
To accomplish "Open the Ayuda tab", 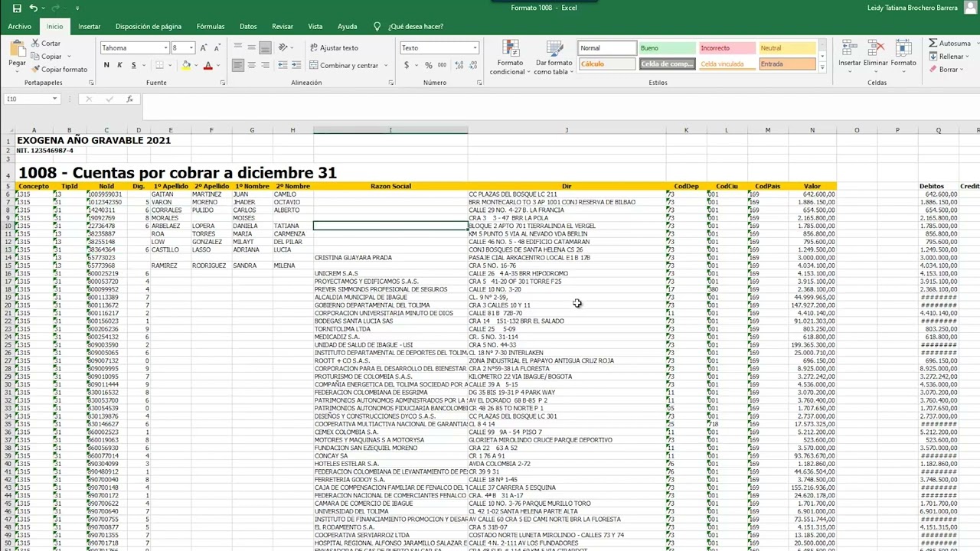I will tap(347, 26).
